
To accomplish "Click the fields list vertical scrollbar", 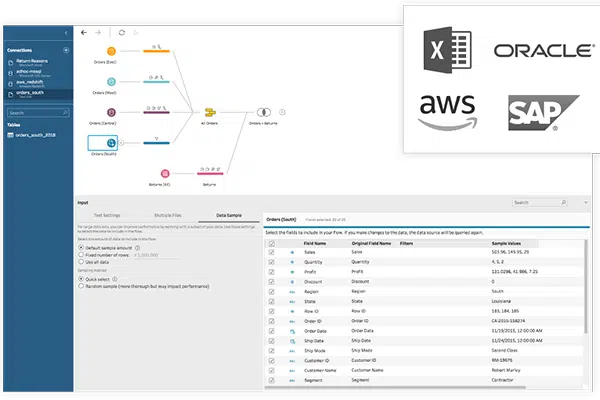I will click(x=585, y=286).
